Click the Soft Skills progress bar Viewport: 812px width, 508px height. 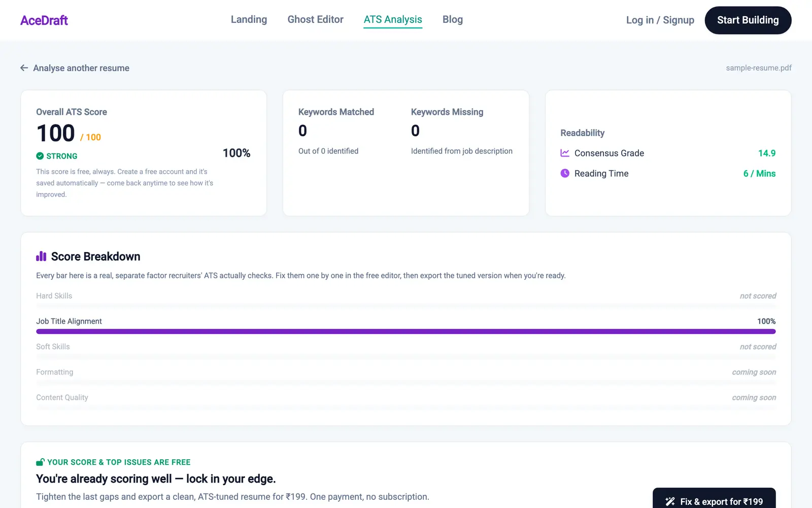click(x=406, y=357)
